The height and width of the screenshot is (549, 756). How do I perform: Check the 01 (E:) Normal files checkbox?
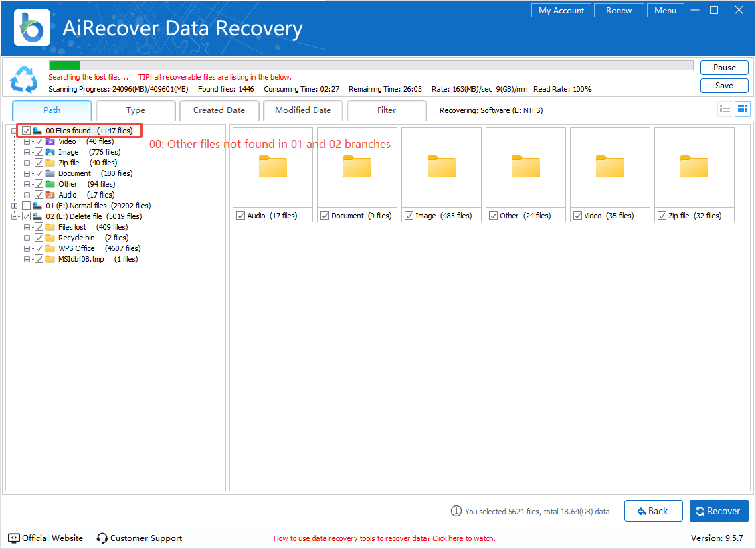coord(27,206)
